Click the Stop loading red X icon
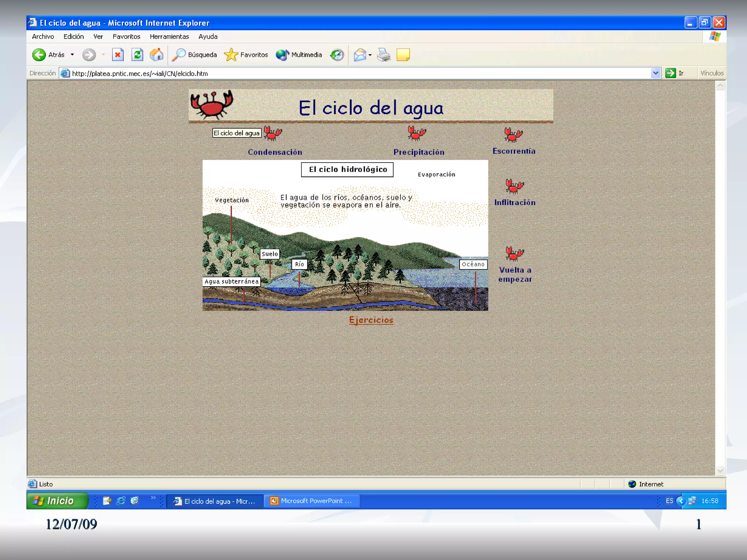 click(x=117, y=55)
